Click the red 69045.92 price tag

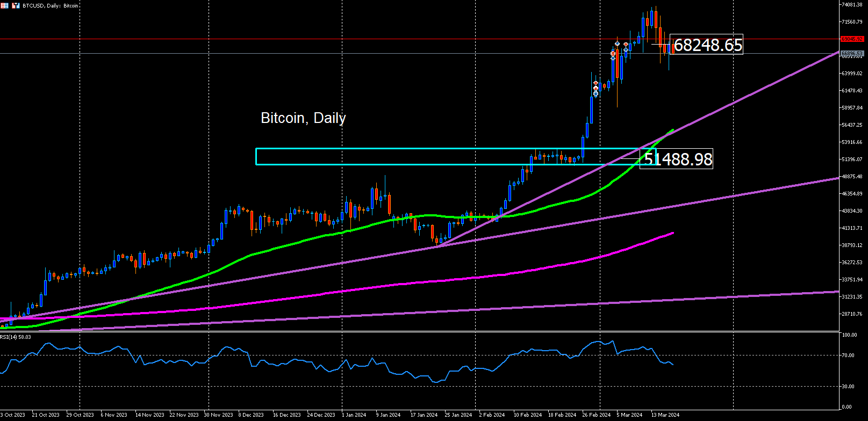[852, 39]
